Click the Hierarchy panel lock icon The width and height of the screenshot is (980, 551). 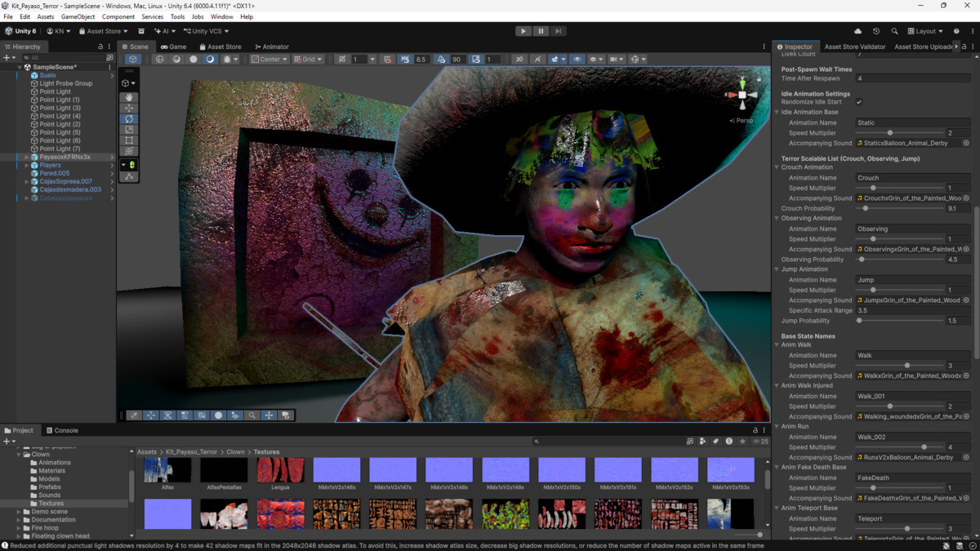tap(100, 47)
